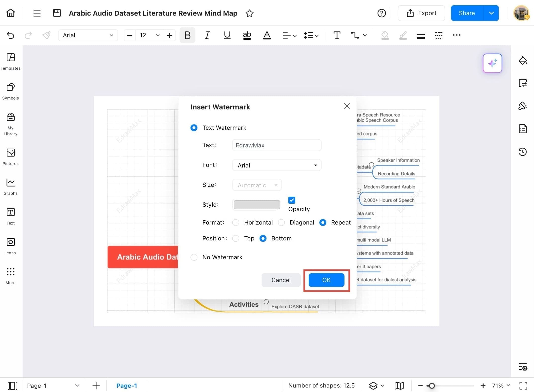Viewport: 534px width, 392px height.
Task: Undo the last action
Action: [10, 35]
